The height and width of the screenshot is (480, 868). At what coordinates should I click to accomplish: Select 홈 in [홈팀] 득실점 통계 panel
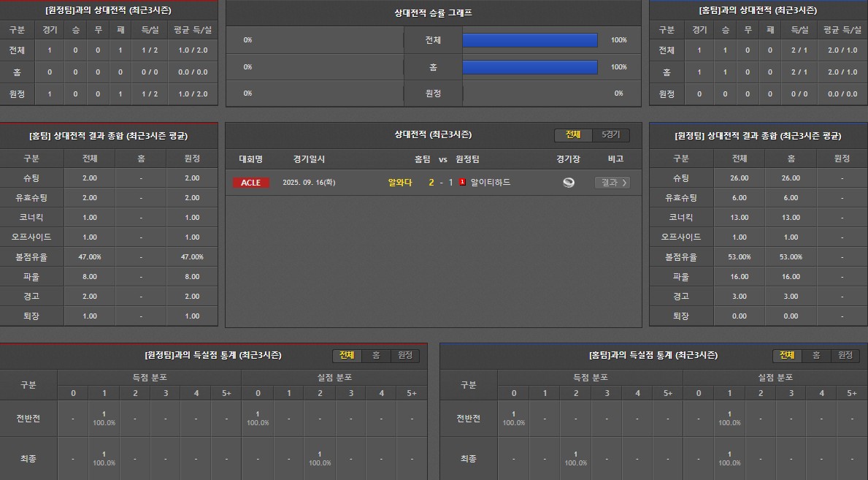coord(816,355)
